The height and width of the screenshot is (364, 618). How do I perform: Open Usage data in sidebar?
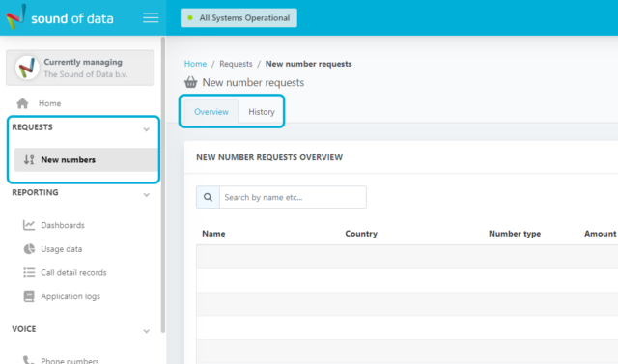tap(62, 249)
